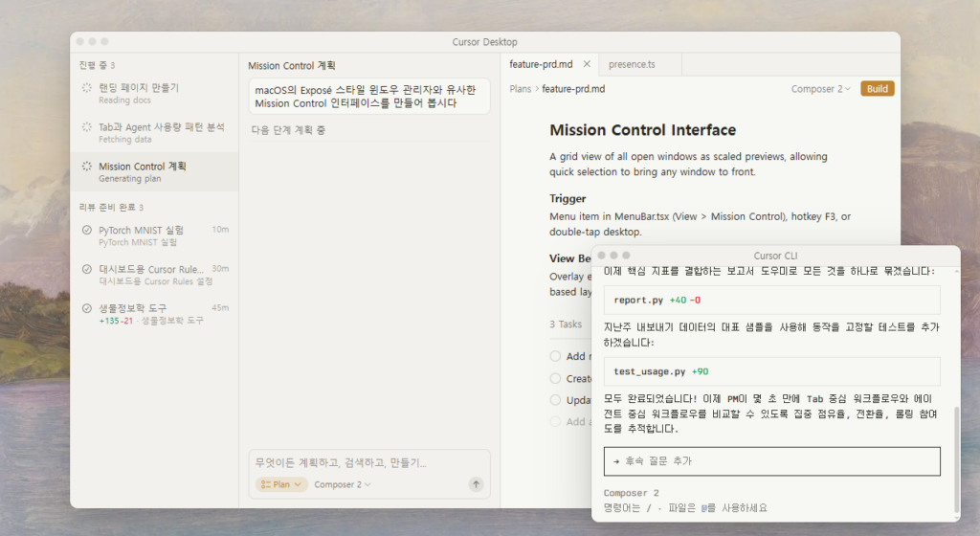This screenshot has width=980, height=536.
Task: Select the feature-prd.md tab
Action: [541, 65]
